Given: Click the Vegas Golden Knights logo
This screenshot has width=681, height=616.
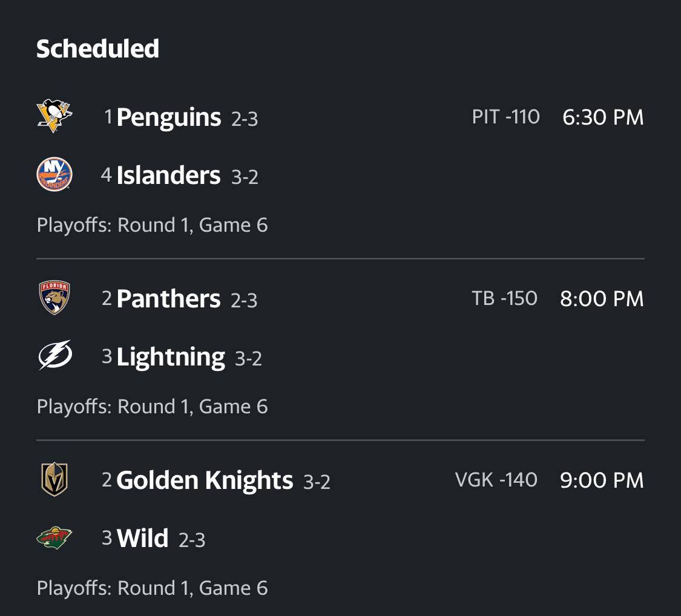Looking at the screenshot, I should coord(54,479).
